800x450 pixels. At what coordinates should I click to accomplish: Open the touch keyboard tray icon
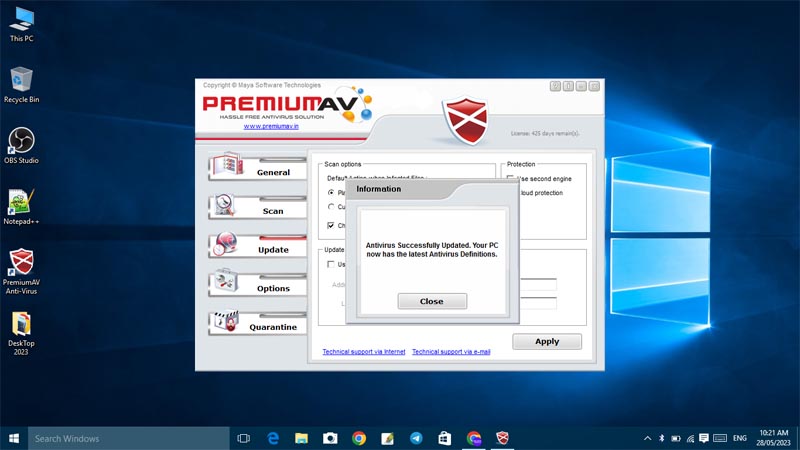coord(720,438)
